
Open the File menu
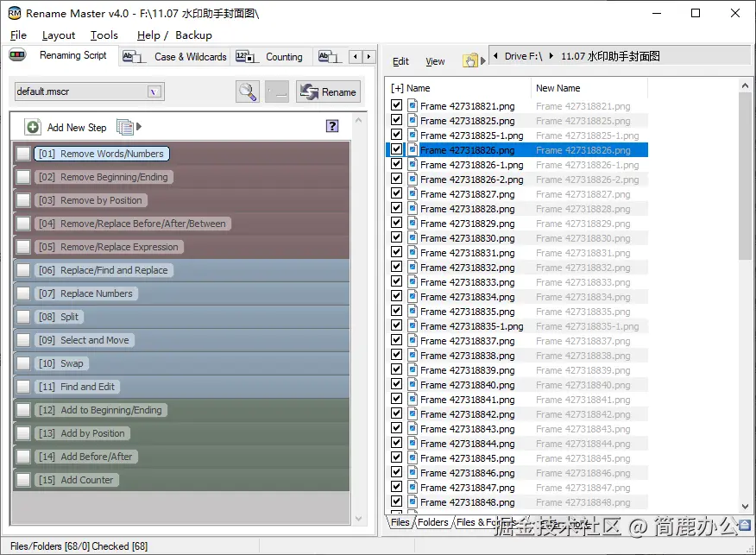(x=18, y=35)
